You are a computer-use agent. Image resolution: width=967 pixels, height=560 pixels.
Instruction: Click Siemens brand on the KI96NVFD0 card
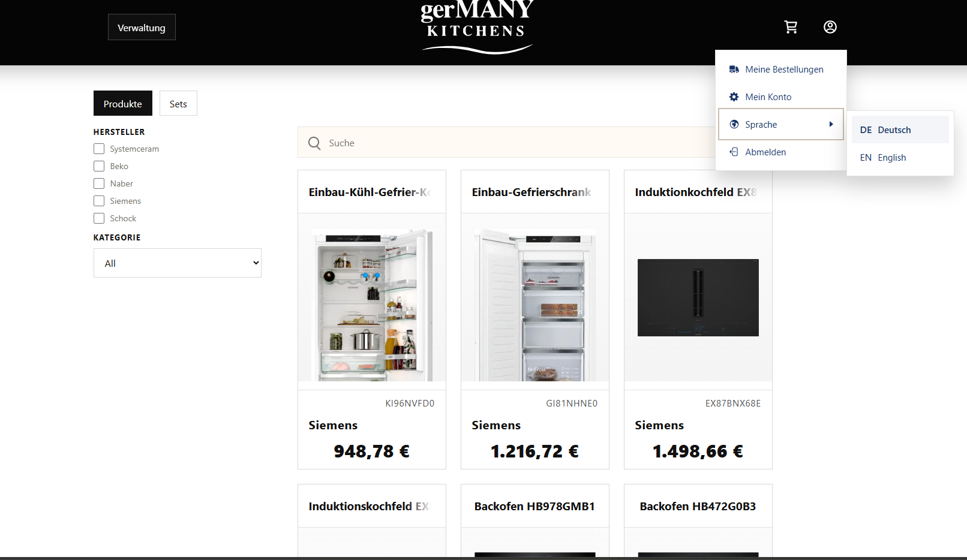[x=333, y=425]
